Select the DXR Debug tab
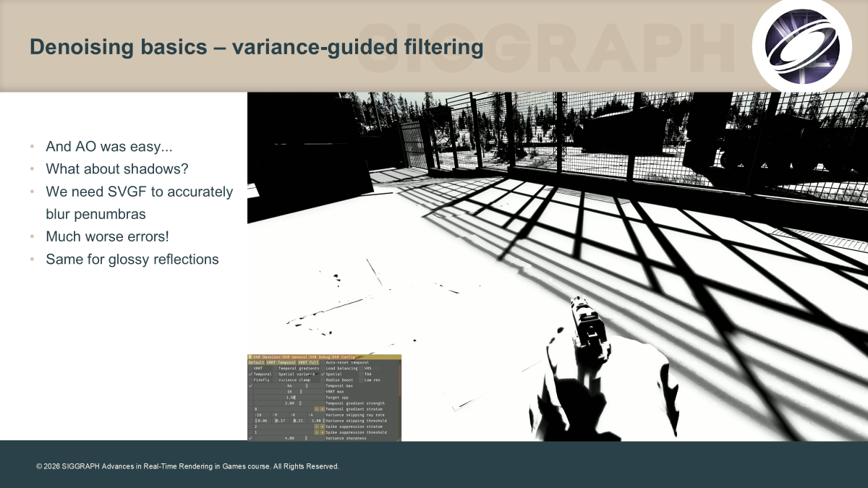 (x=320, y=357)
